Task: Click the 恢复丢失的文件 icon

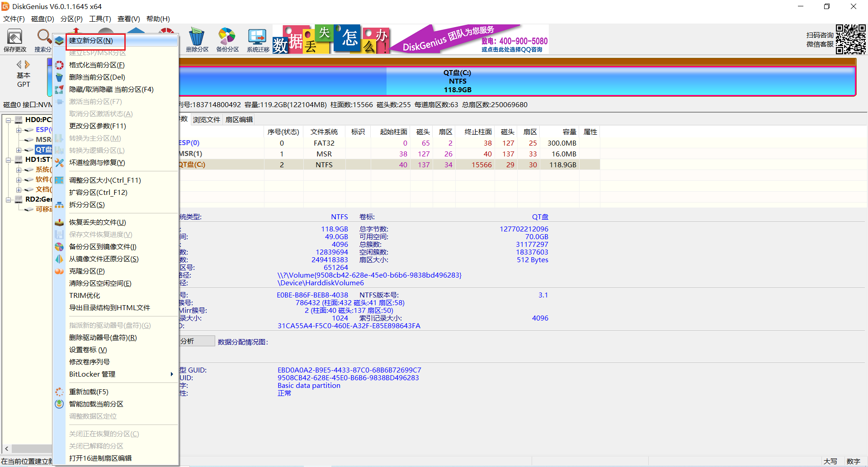Action: pos(59,222)
